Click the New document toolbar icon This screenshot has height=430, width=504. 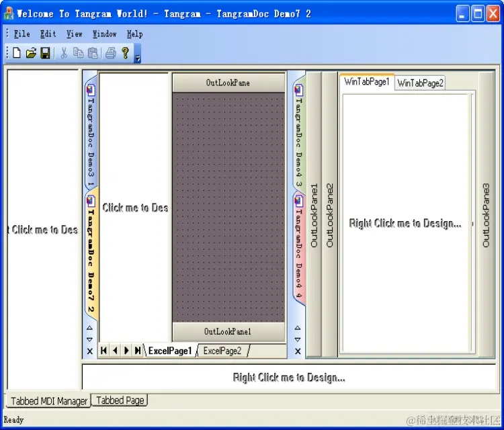tap(17, 52)
